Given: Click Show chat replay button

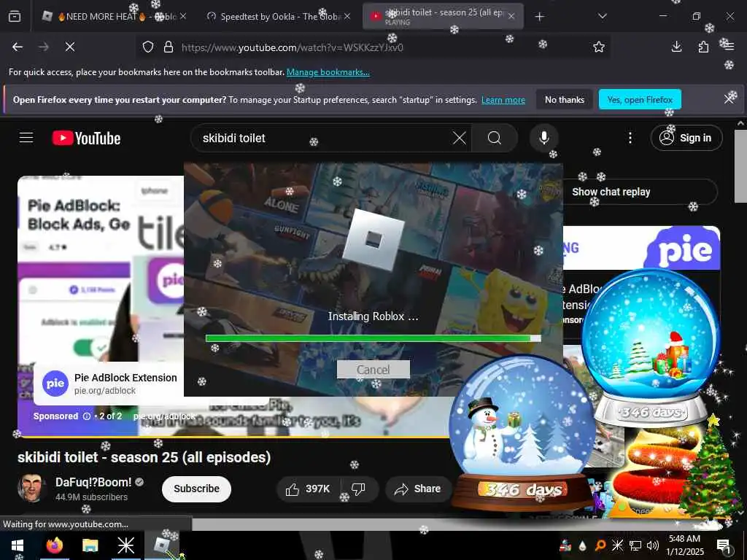Looking at the screenshot, I should [611, 192].
